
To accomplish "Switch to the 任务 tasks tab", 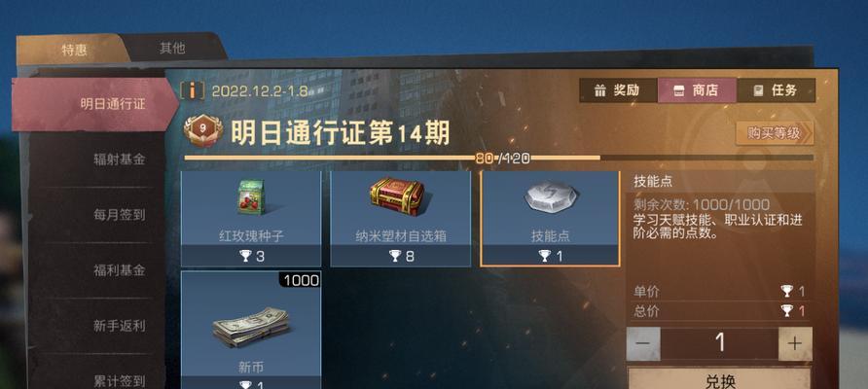I will click(x=777, y=90).
